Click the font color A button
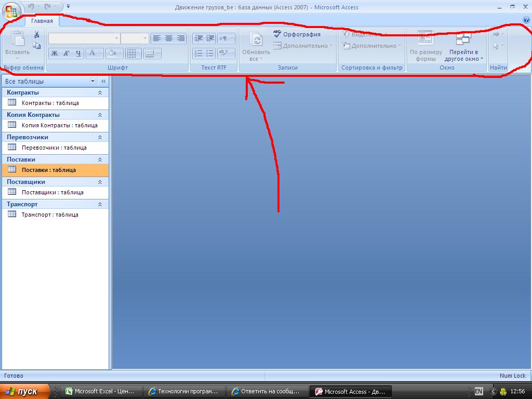Viewport: 532px width, 399px height. (92, 54)
